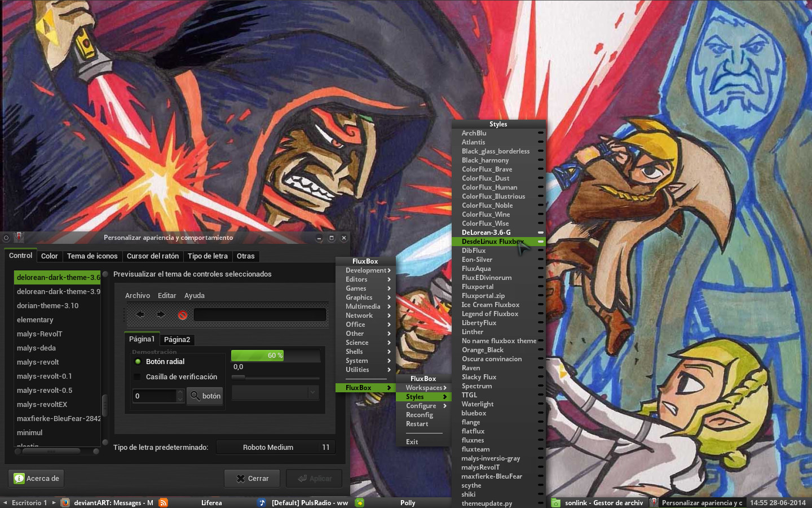Click the horizontal slider under the 0,0 value
Viewport: 812px width, 508px height.
(275, 378)
